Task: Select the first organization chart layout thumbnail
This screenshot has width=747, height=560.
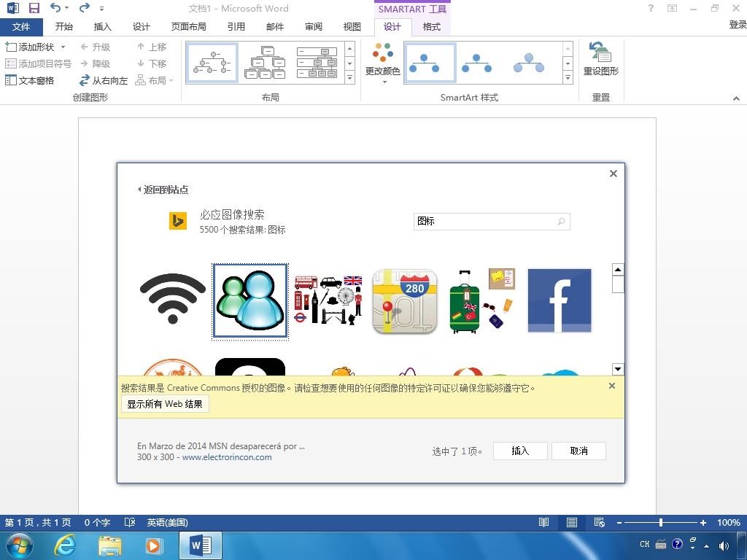Action: [212, 63]
